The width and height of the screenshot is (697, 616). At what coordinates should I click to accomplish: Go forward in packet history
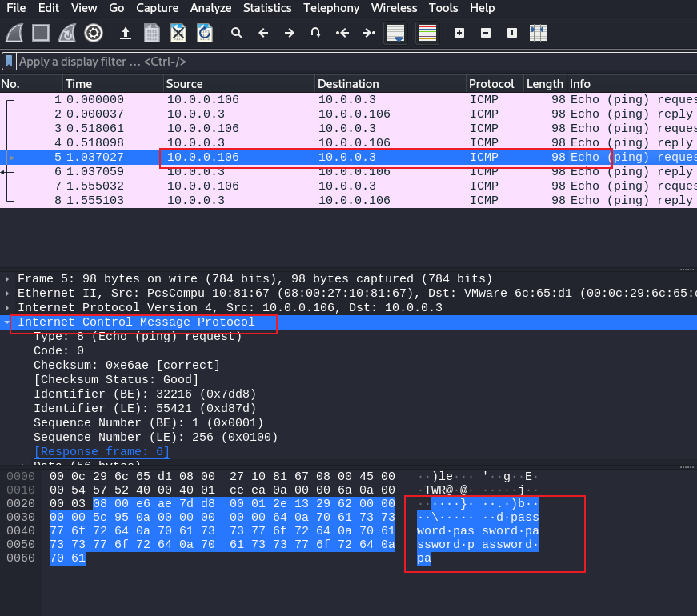coord(290,33)
